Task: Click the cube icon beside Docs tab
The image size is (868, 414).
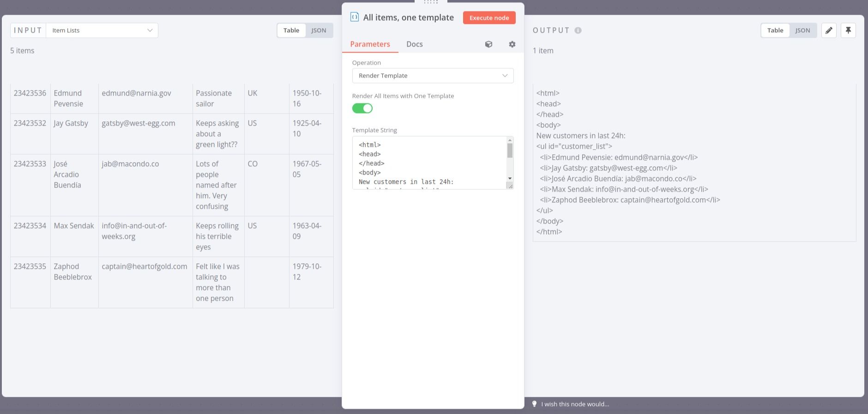Action: tap(488, 44)
